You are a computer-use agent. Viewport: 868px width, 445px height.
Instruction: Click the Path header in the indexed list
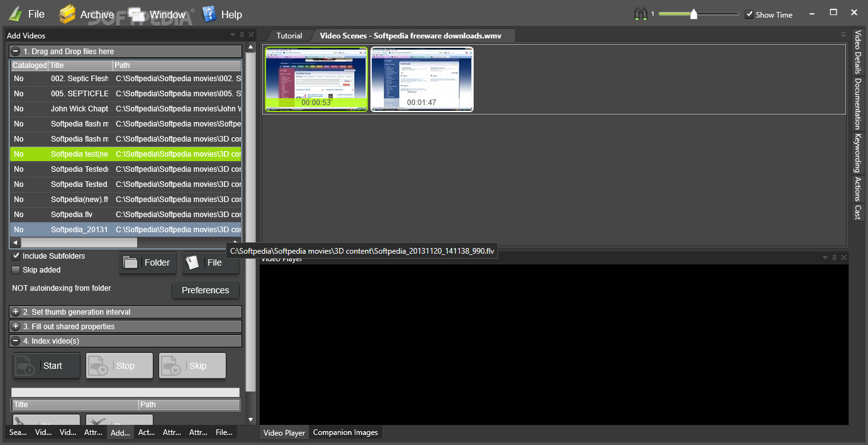click(189, 405)
